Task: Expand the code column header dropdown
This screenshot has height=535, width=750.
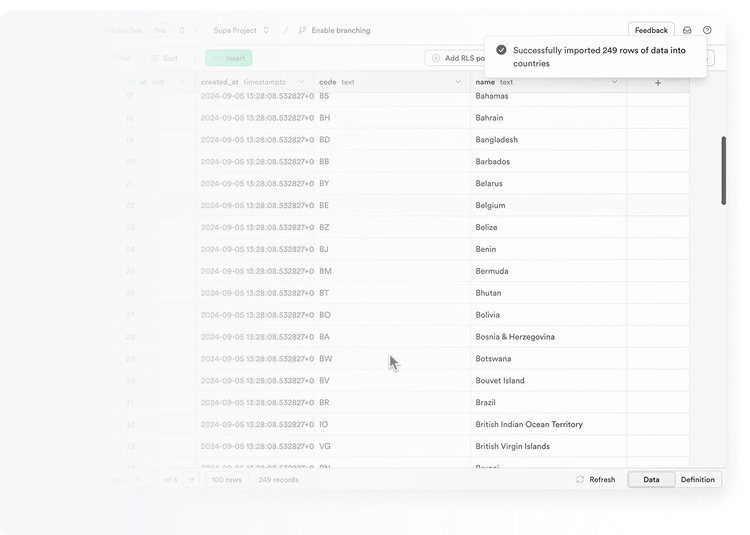Action: click(458, 82)
